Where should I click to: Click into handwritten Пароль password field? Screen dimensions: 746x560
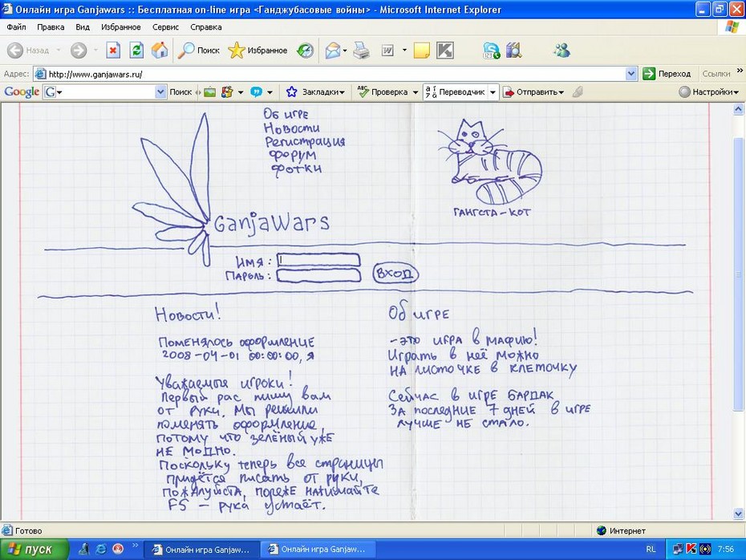[x=318, y=275]
